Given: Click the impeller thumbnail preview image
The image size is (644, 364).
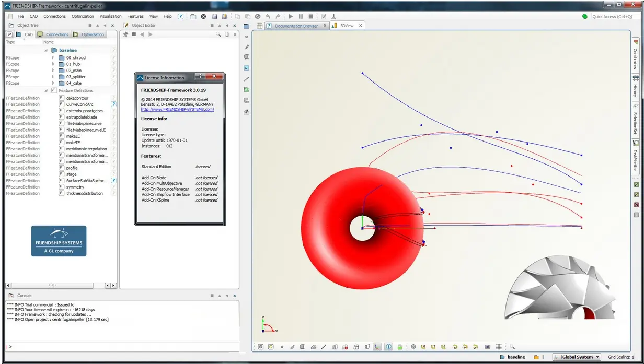Looking at the screenshot, I should coord(560,288).
